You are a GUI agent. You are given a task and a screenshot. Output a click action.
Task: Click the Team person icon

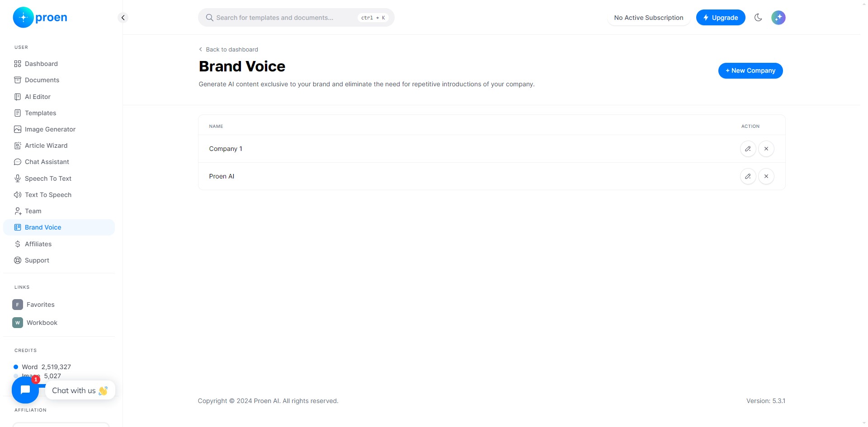coord(18,211)
